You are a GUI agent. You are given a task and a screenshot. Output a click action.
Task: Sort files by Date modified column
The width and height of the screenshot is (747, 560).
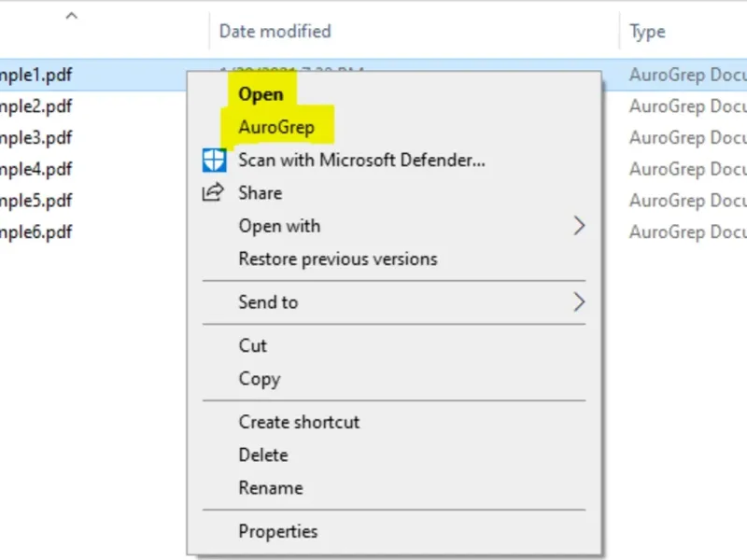275,32
